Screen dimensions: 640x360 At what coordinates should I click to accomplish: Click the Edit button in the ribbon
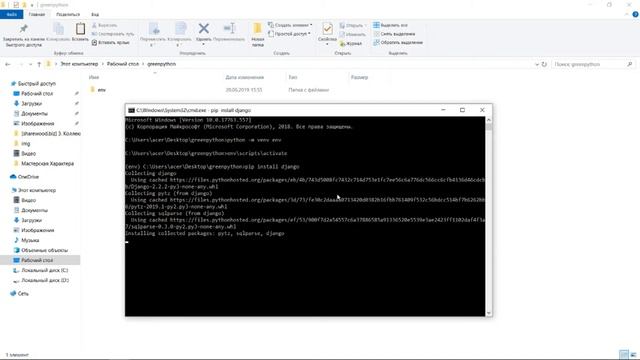(352, 34)
